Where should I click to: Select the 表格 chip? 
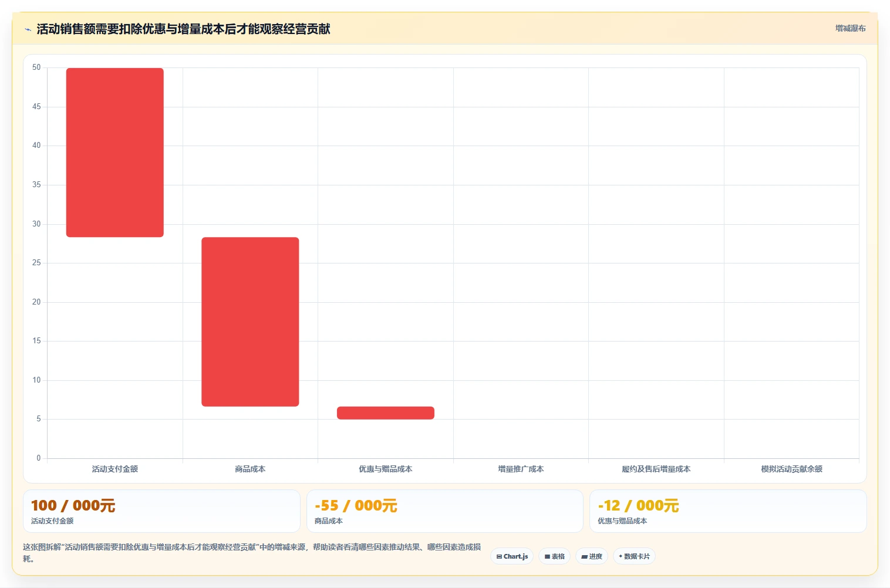pyautogui.click(x=554, y=556)
